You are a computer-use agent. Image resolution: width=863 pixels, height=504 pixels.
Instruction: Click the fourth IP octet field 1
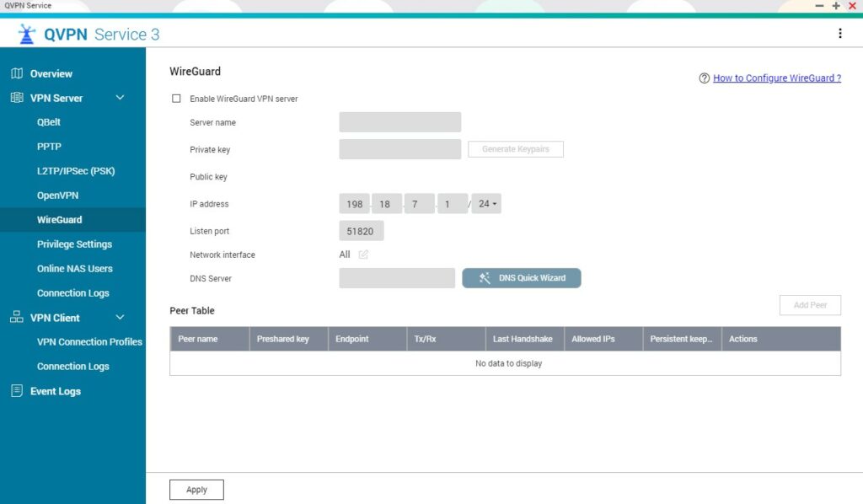coord(453,204)
